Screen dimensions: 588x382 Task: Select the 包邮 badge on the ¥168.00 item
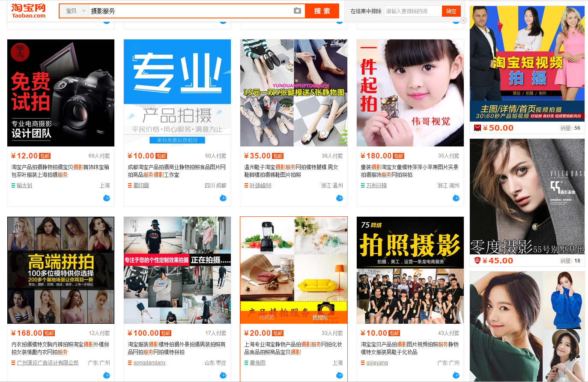[49, 333]
